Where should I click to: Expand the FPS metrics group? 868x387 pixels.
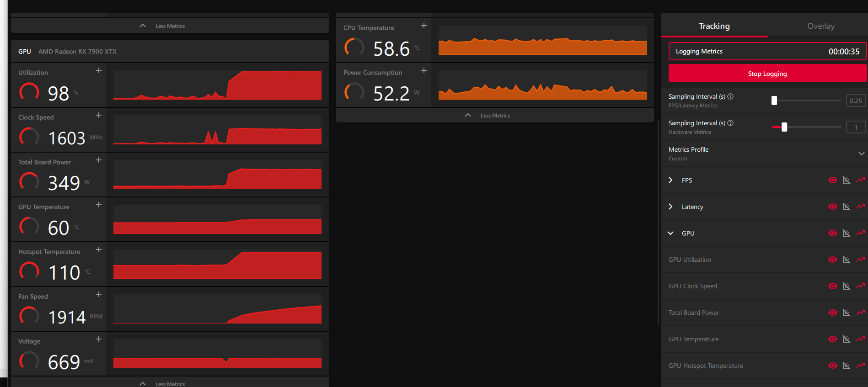click(670, 180)
